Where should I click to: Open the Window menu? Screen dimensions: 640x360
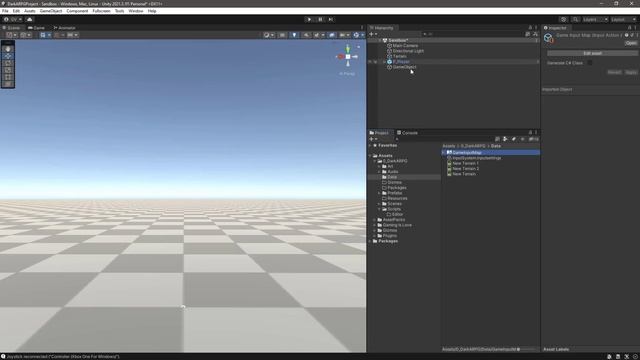point(136,11)
